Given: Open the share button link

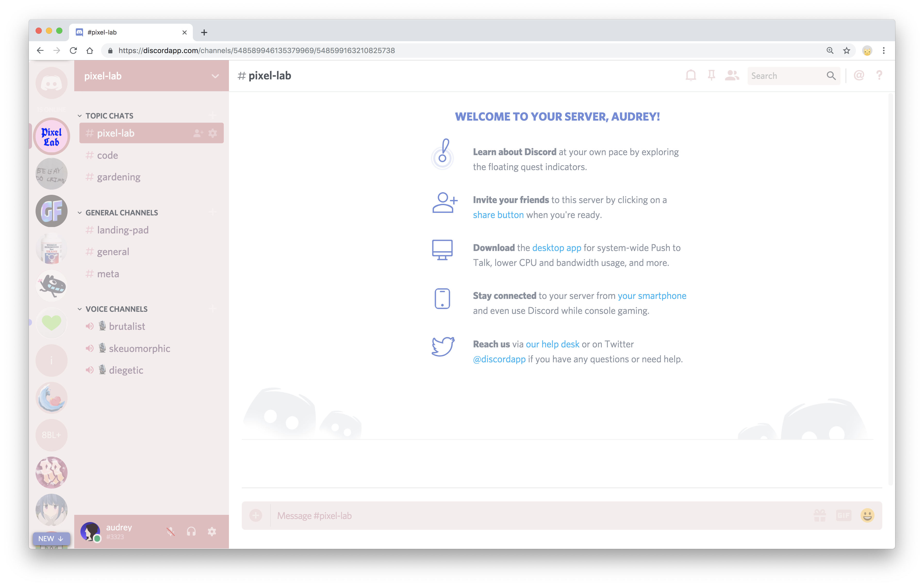Looking at the screenshot, I should pos(498,215).
